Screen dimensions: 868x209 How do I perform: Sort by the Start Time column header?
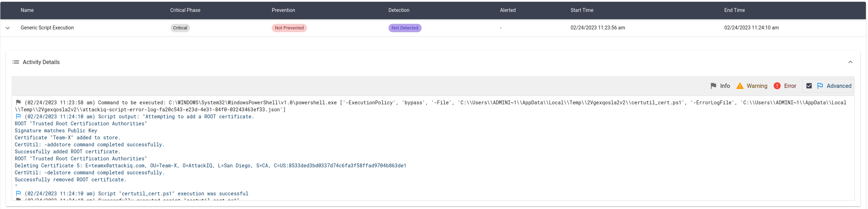point(582,10)
